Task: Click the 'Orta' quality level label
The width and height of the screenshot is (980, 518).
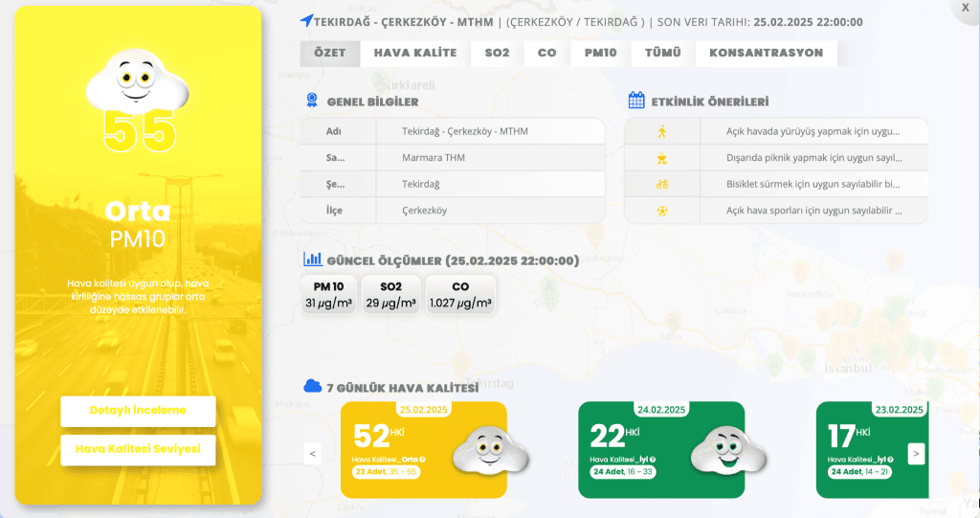Action: [138, 212]
